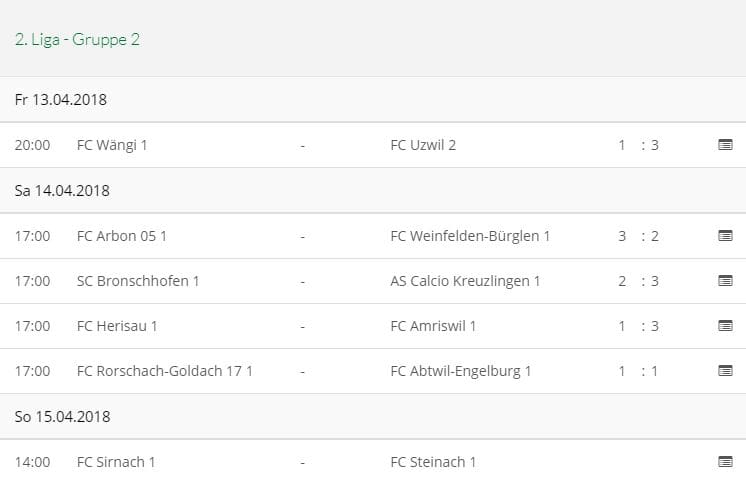
Task: Open match details icon for FC Wängi game
Action: [725, 145]
